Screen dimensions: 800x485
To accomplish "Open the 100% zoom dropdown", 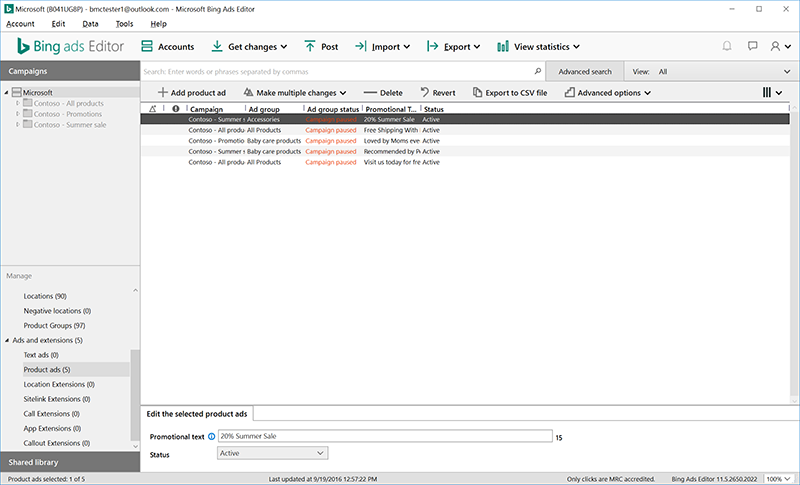I will point(779,479).
